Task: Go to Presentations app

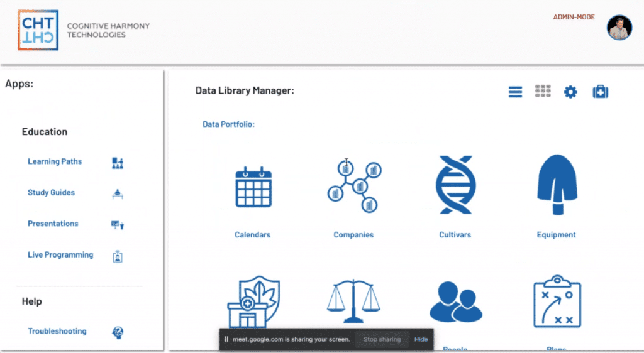Action: tap(53, 224)
